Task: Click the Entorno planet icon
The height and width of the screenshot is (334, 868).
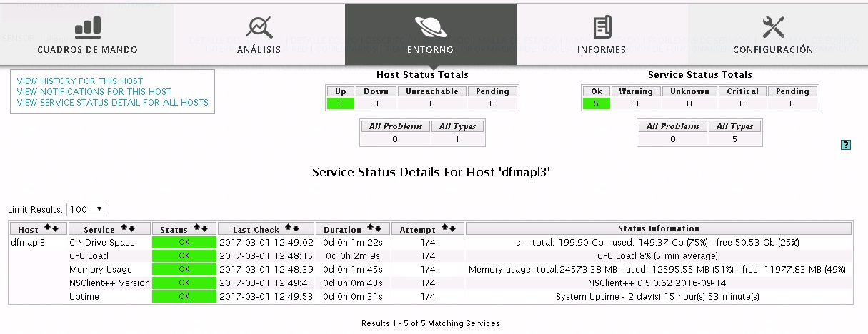Action: (x=430, y=27)
